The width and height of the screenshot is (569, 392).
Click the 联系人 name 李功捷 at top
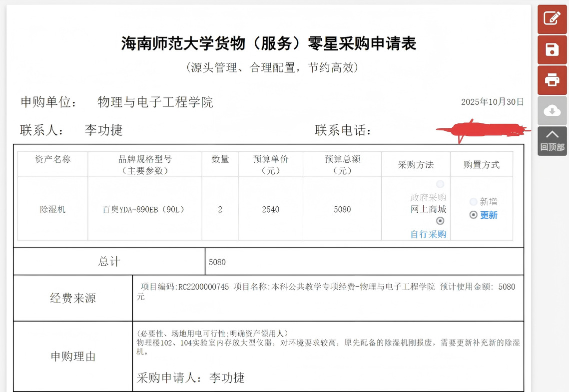103,130
